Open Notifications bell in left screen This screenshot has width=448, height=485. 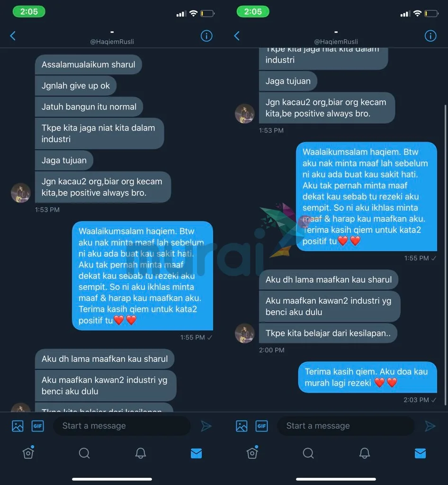(x=140, y=453)
